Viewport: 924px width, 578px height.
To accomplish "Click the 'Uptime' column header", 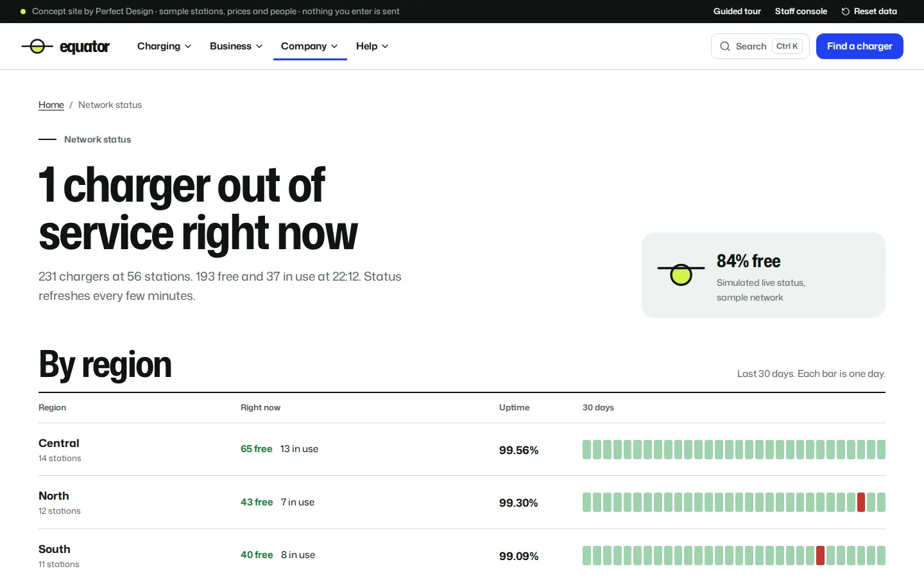I will coord(515,408).
